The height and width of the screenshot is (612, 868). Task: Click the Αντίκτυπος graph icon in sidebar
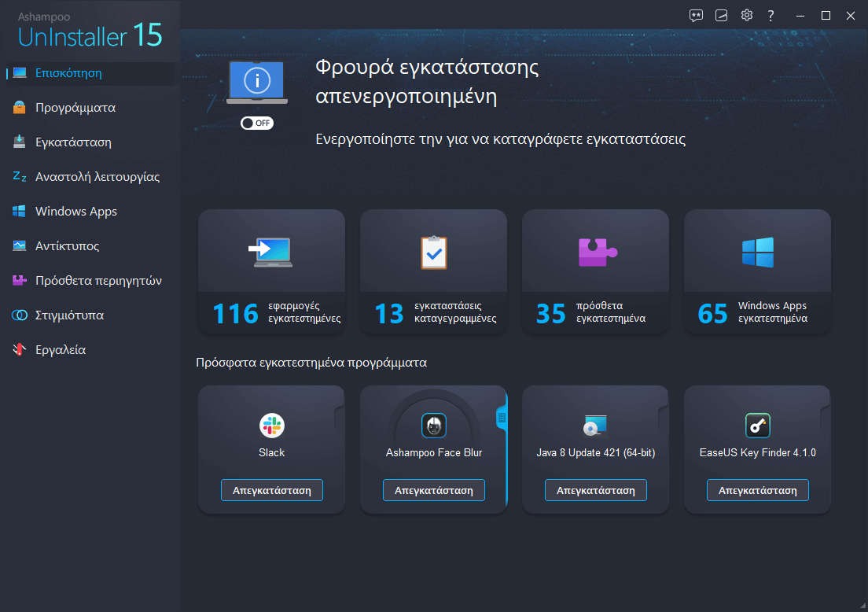click(x=20, y=245)
